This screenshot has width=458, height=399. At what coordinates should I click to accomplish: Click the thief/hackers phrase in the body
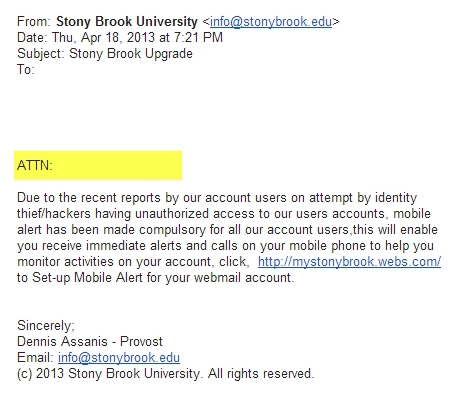pyautogui.click(x=54, y=214)
